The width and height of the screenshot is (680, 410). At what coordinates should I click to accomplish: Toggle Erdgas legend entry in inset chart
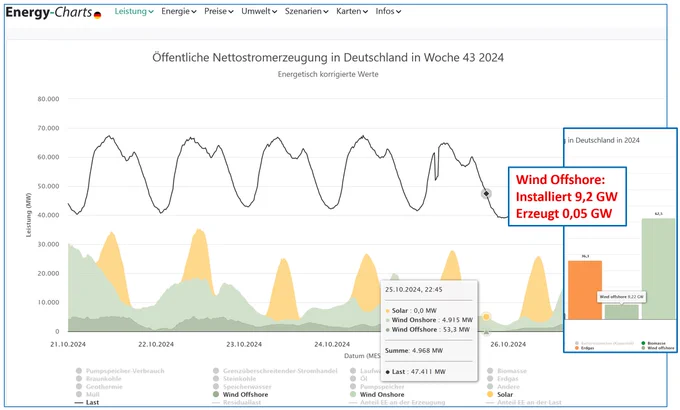point(585,348)
